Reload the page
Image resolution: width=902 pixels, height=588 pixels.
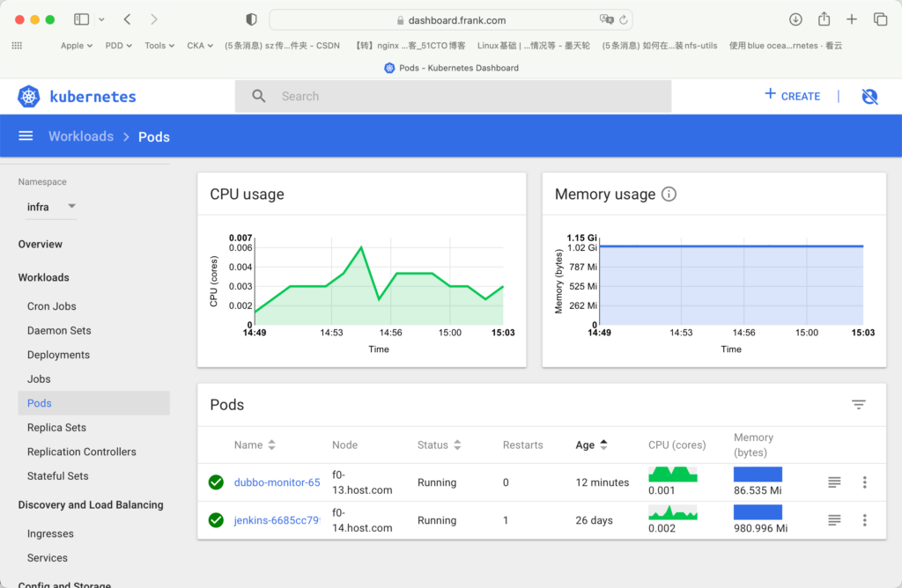[x=624, y=20]
